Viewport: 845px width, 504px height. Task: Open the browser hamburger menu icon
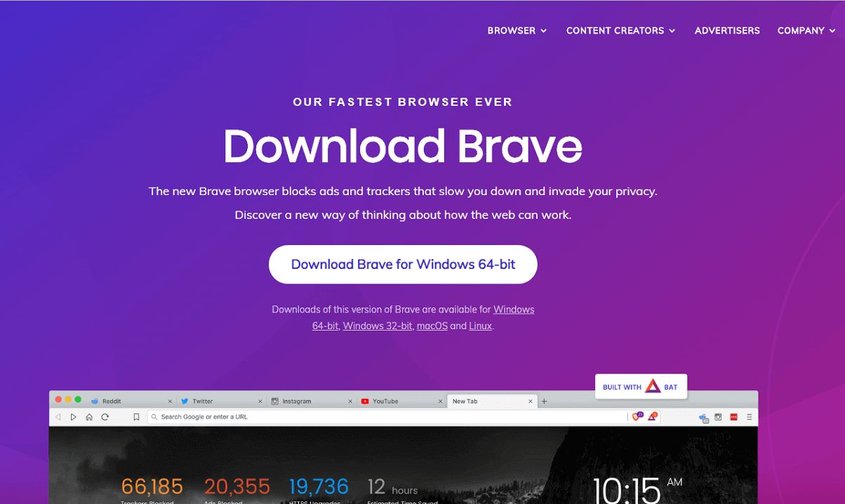click(x=750, y=416)
